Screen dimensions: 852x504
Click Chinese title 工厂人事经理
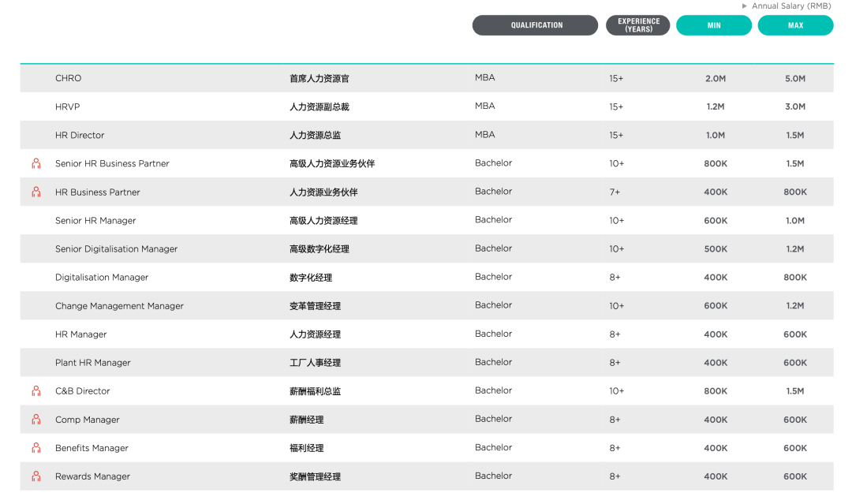point(315,362)
